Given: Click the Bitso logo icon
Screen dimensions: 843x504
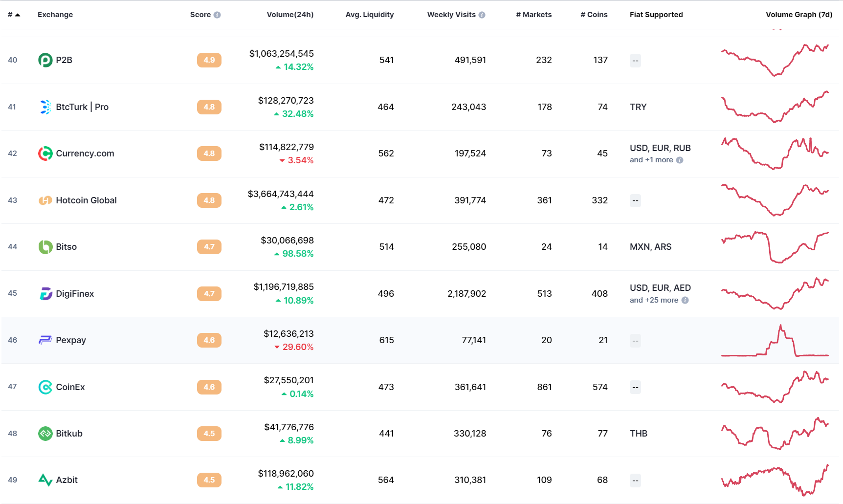Looking at the screenshot, I should coord(45,247).
